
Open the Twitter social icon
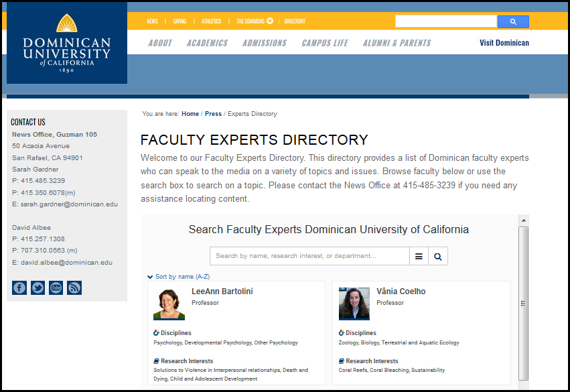point(38,287)
